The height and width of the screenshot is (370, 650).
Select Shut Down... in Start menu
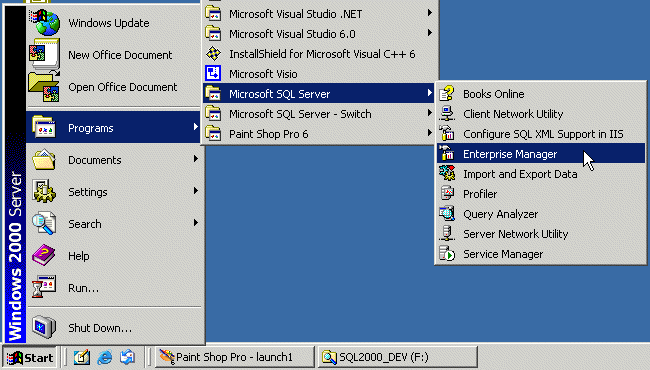tap(114, 327)
